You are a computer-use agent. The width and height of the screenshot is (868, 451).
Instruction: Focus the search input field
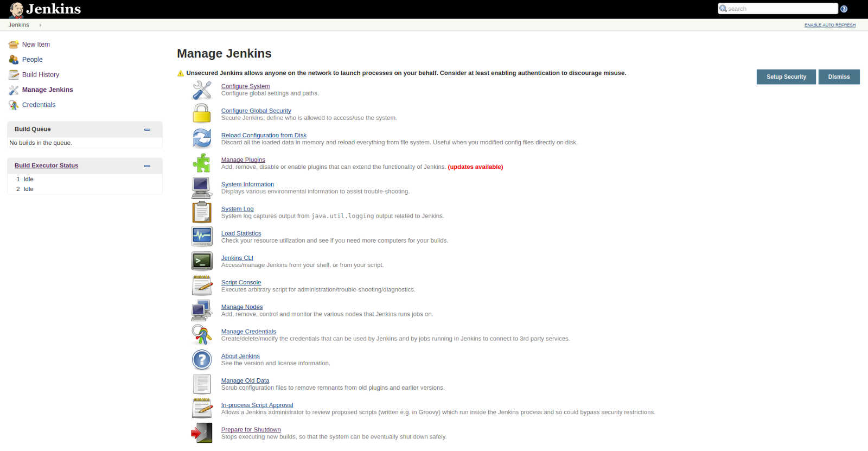coord(781,9)
